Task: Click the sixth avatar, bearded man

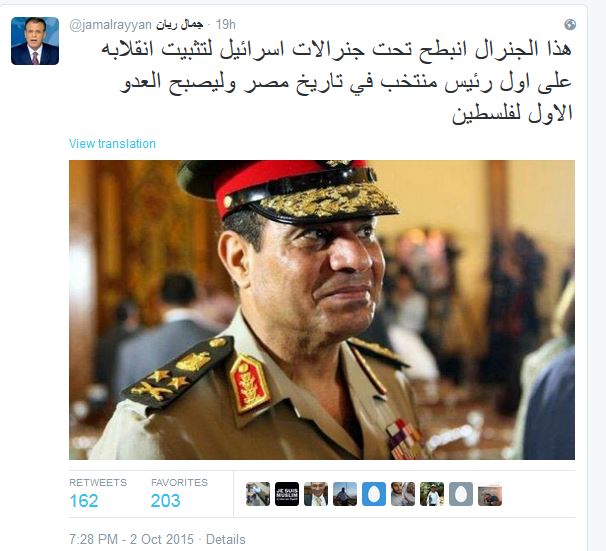Action: (x=403, y=494)
